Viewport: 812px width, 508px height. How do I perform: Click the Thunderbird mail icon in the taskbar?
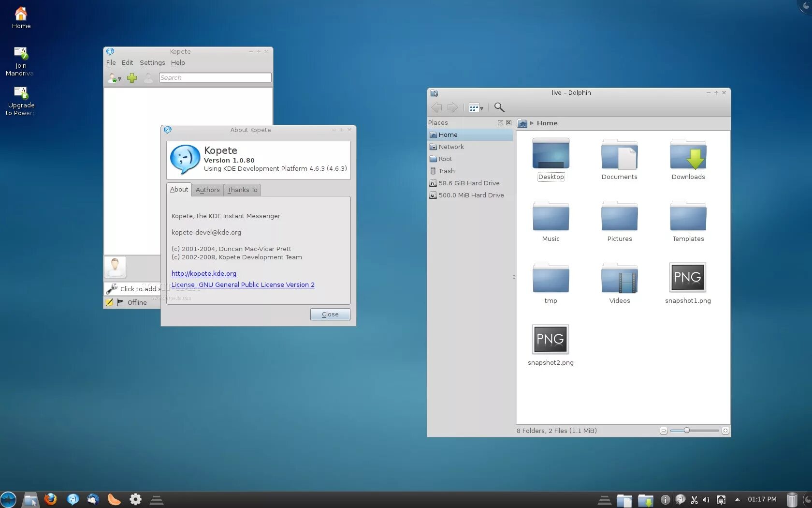(x=93, y=499)
